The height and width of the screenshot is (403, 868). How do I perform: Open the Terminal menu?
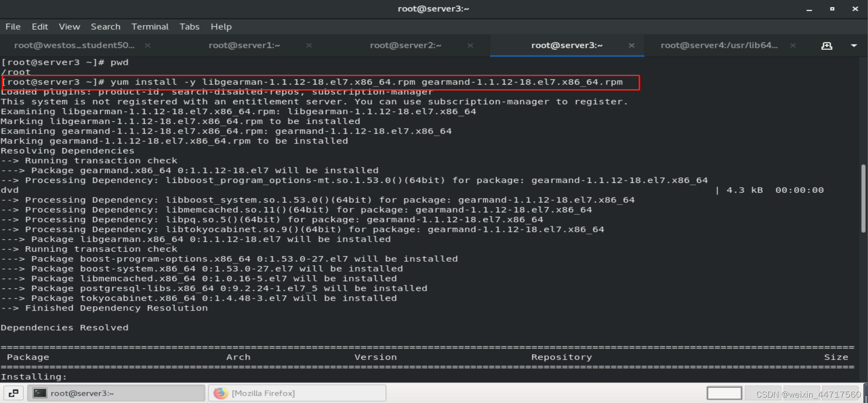tap(150, 27)
